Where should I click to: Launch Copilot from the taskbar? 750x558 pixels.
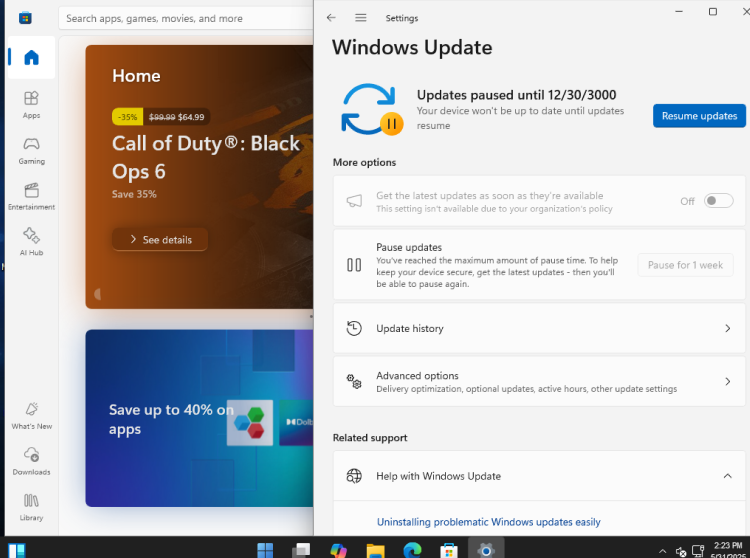(x=338, y=550)
